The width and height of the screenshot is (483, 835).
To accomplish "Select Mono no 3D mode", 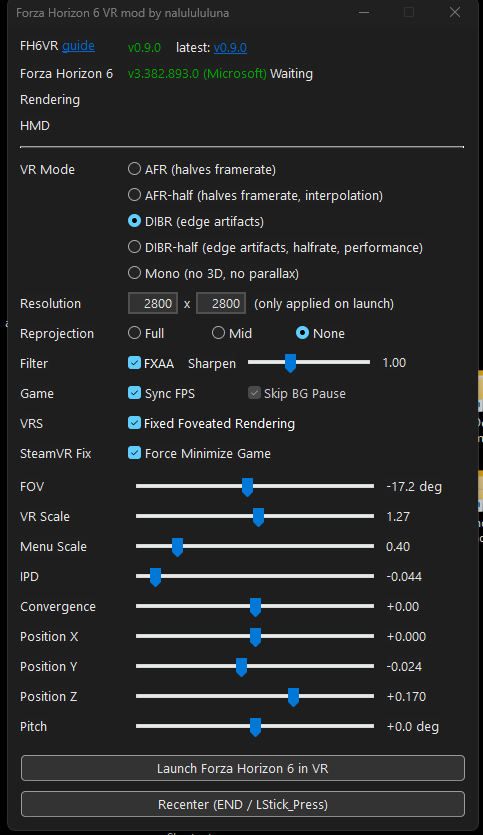I will pos(134,273).
